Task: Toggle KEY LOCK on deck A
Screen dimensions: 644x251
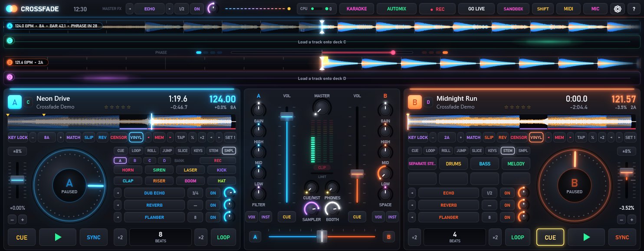Action: [18, 137]
